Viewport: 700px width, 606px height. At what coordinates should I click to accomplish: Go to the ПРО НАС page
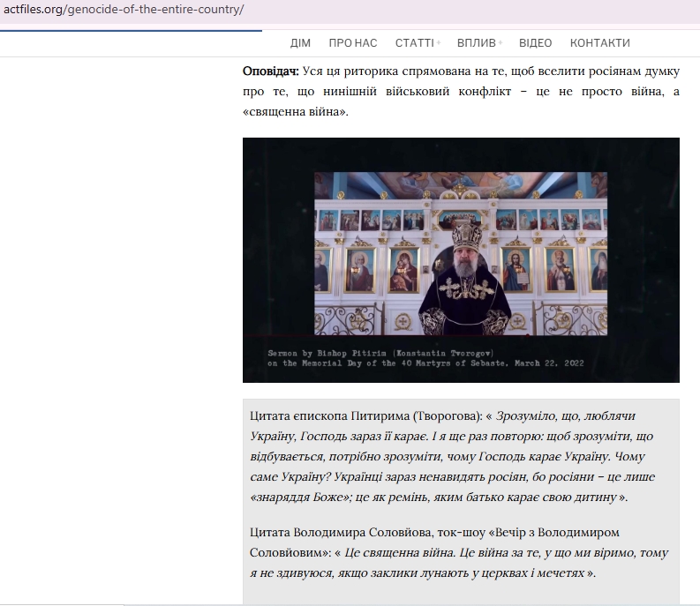[352, 43]
